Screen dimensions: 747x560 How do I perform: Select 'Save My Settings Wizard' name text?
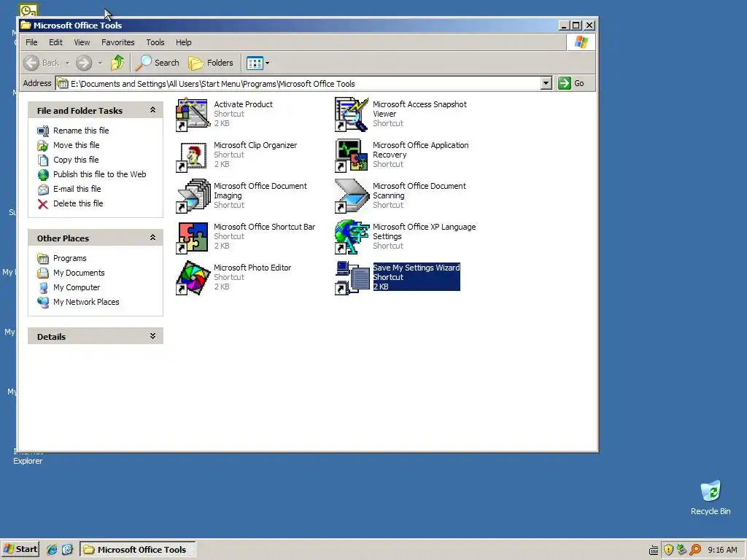point(417,268)
